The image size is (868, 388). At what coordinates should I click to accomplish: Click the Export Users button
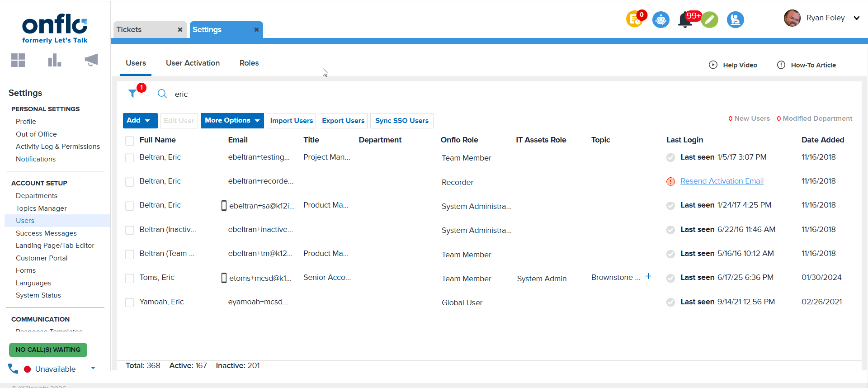pos(343,121)
